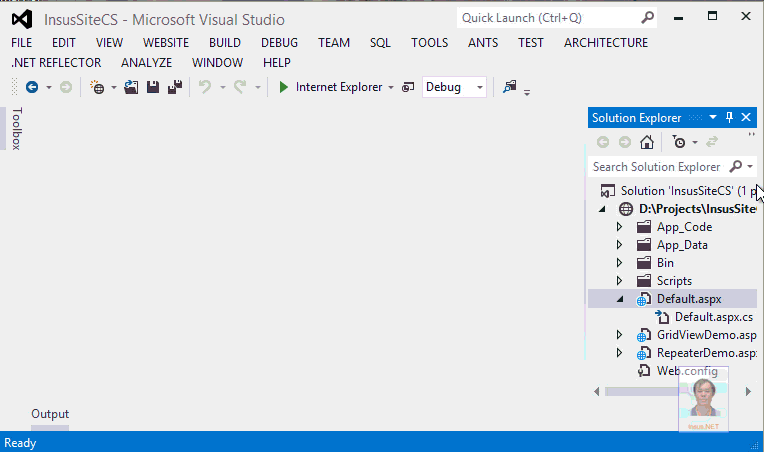Open the WEBSITE menu
This screenshot has width=764, height=452.
(x=166, y=43)
